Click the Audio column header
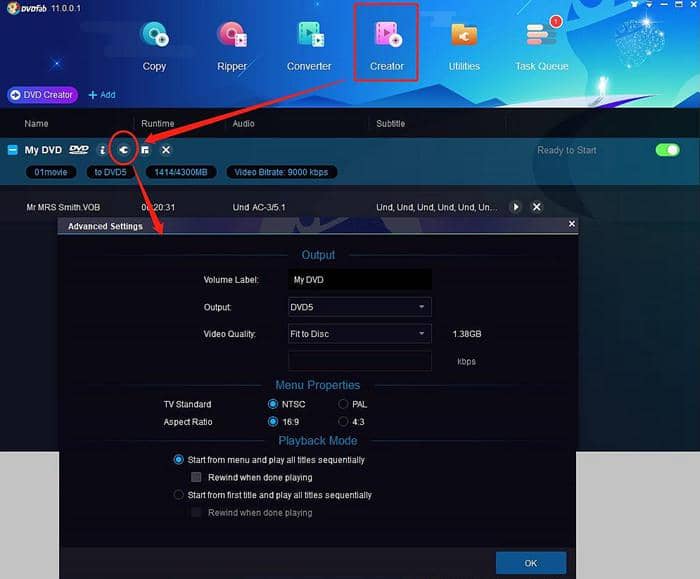 (243, 124)
